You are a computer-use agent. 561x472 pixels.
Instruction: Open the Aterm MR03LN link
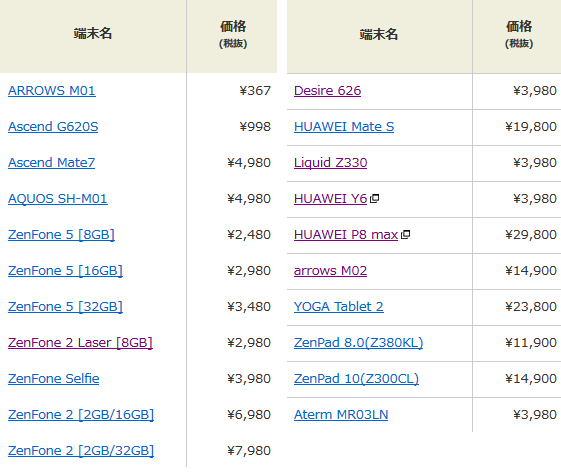(341, 415)
